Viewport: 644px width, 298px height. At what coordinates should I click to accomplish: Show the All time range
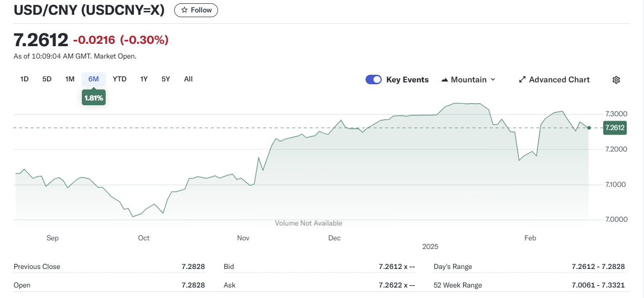click(188, 79)
